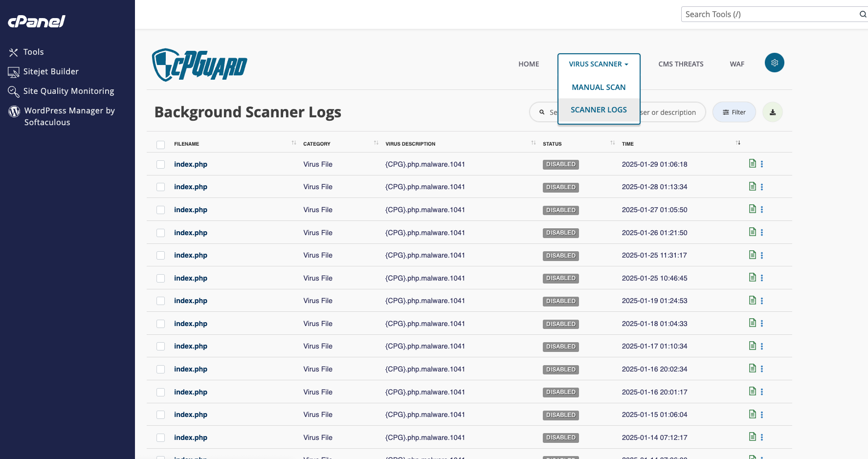Image resolution: width=868 pixels, height=459 pixels.
Task: Sort the Time column using its arrows
Action: (738, 142)
